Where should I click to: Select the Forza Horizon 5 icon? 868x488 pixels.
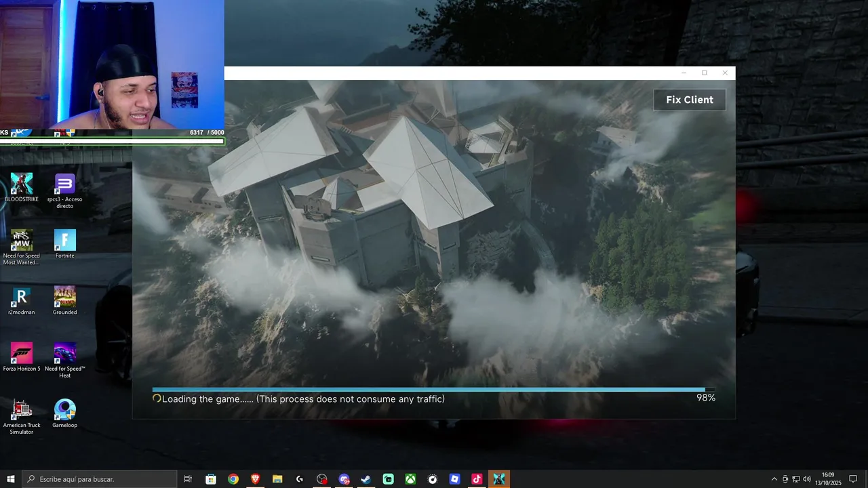coord(22,357)
